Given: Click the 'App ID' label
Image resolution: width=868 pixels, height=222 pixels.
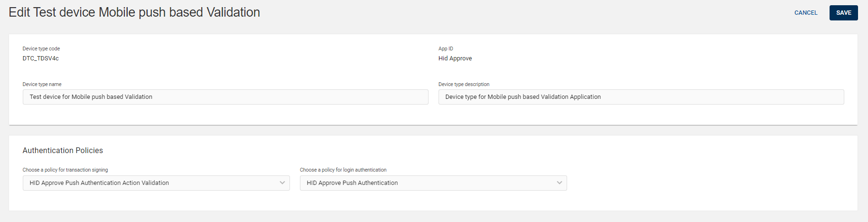Looking at the screenshot, I should click(x=446, y=48).
